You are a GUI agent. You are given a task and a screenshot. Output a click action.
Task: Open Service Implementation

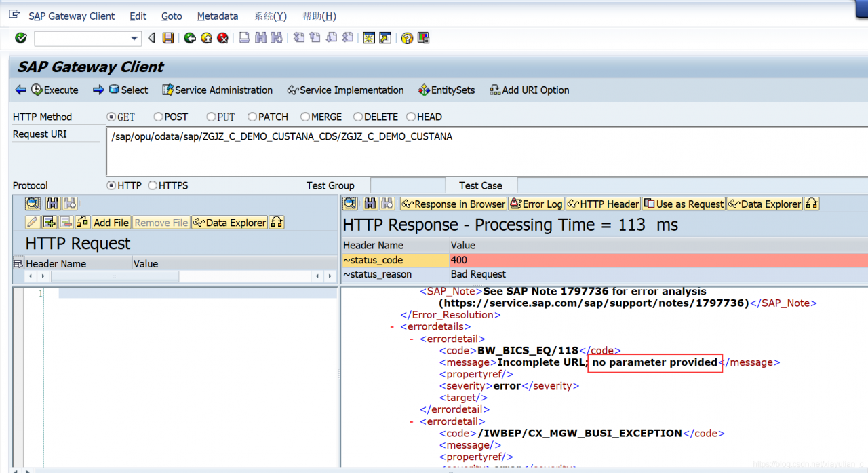tap(345, 90)
